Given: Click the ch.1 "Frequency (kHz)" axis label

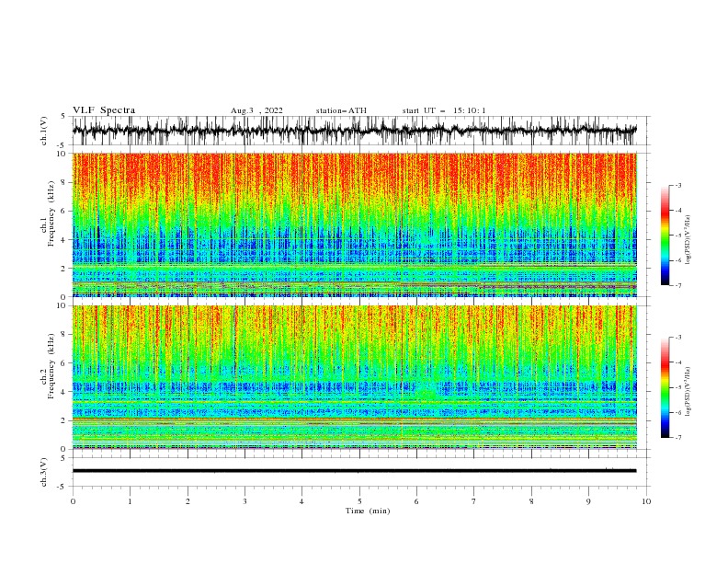Looking at the screenshot, I should pos(51,213).
